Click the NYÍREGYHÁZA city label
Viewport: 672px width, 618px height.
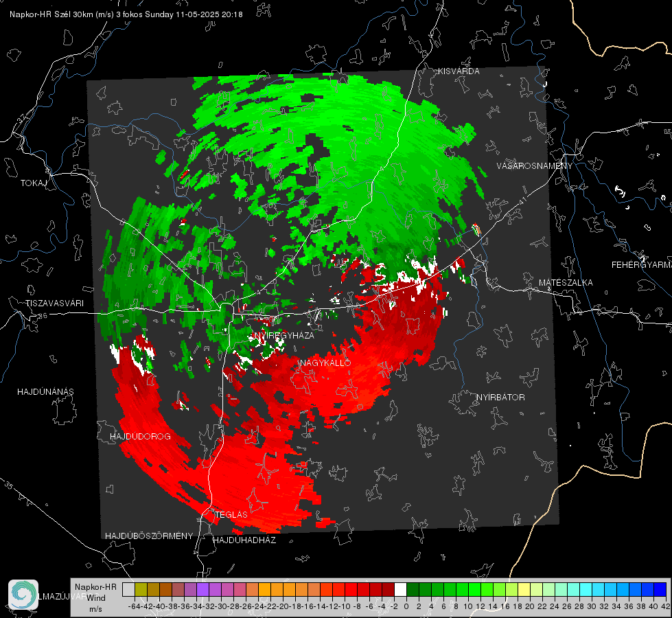click(283, 335)
